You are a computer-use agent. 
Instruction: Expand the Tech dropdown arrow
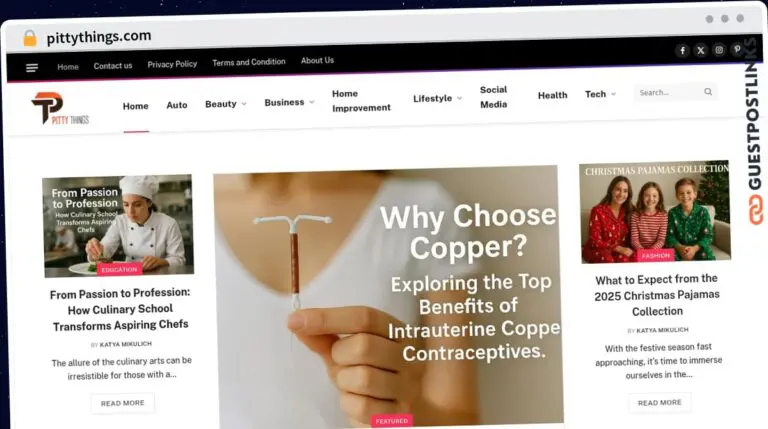613,94
